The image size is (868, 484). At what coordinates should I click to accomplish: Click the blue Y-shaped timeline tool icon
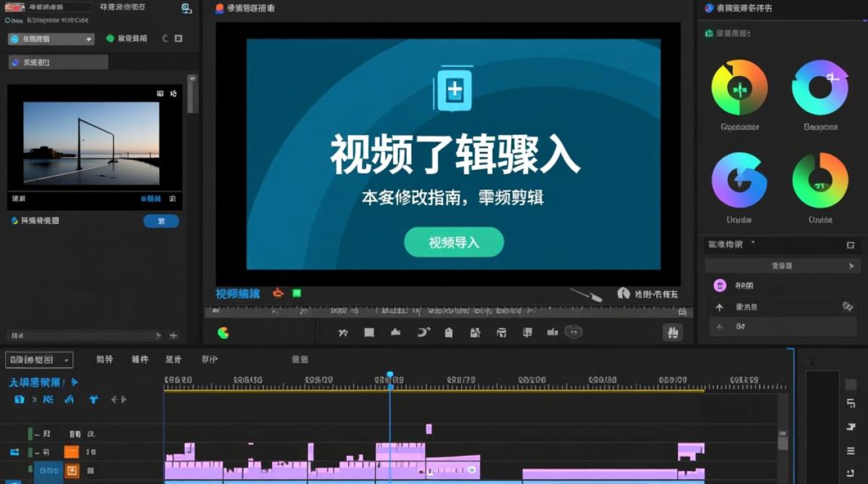tap(94, 399)
